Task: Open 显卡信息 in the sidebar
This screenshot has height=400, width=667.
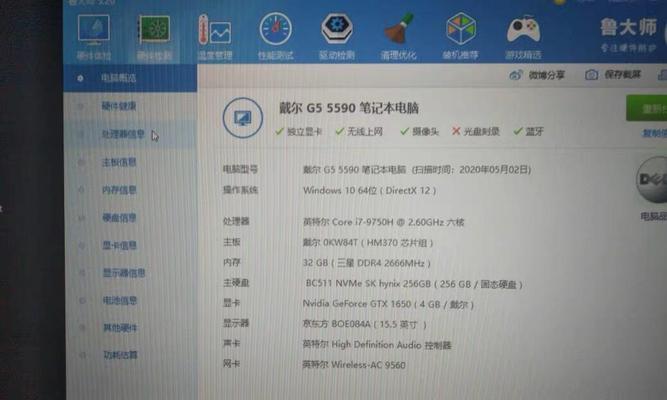Action: click(130, 246)
